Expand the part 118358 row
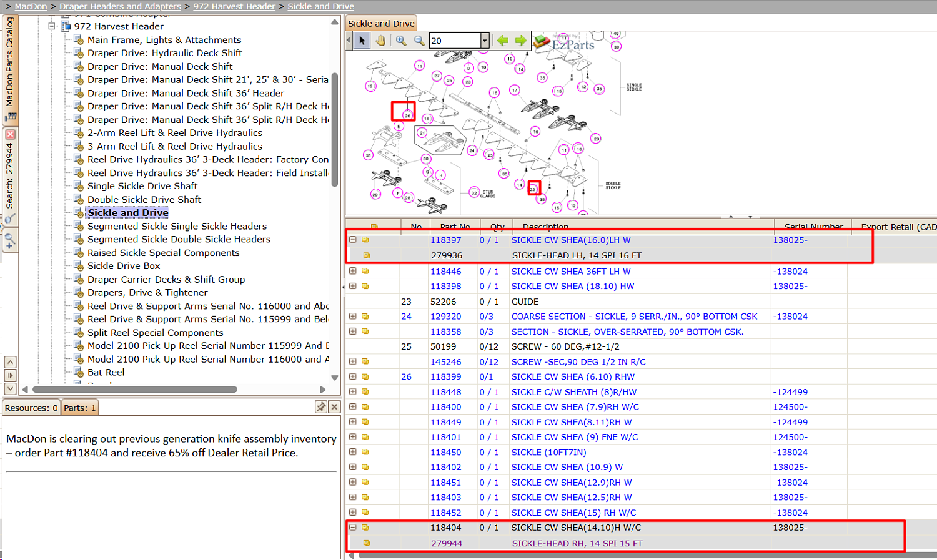 click(353, 332)
